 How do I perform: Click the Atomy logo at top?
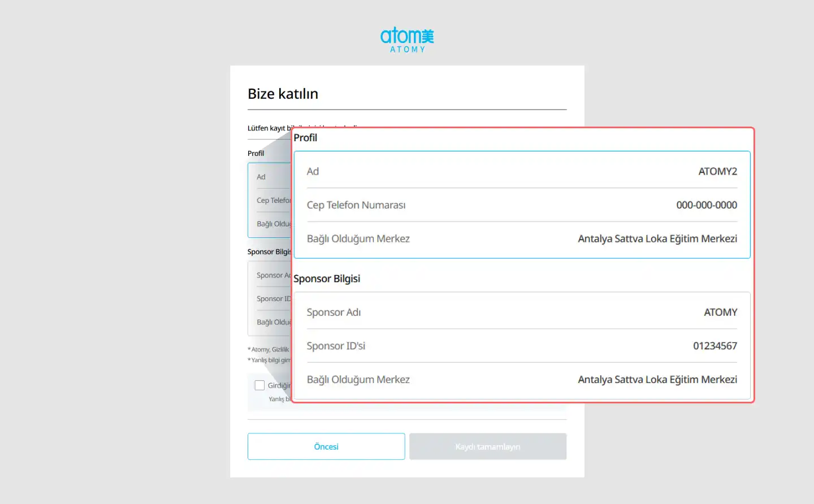(x=407, y=40)
